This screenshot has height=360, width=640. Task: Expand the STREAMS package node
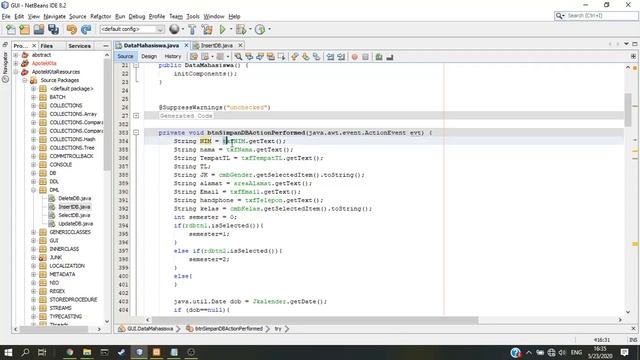click(33, 308)
